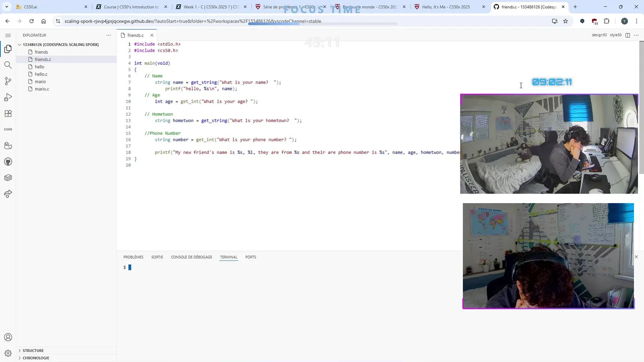This screenshot has height=362, width=644.
Task: Switch to the PROBLÈMES panel tab
Action: (133, 257)
